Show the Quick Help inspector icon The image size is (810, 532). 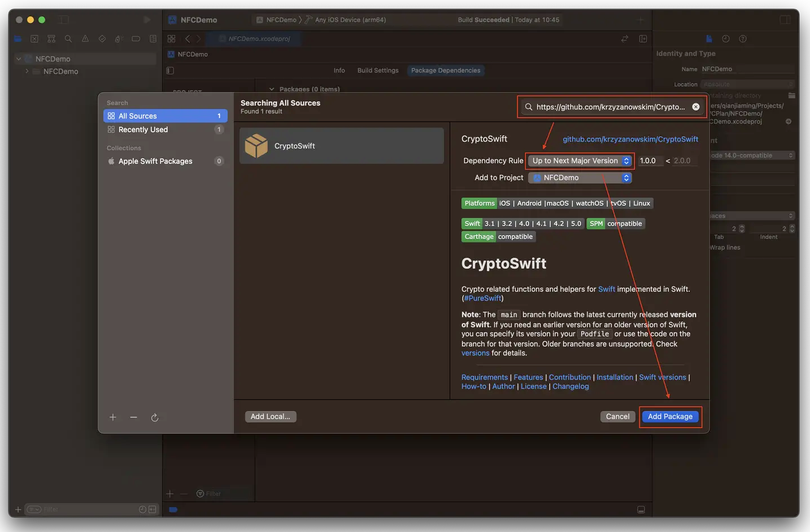[x=743, y=39]
